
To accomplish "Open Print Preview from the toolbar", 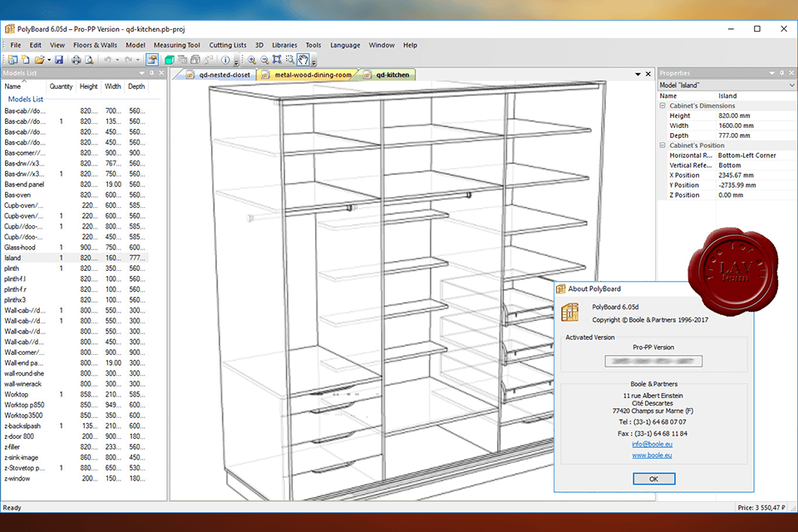I will click(x=89, y=60).
